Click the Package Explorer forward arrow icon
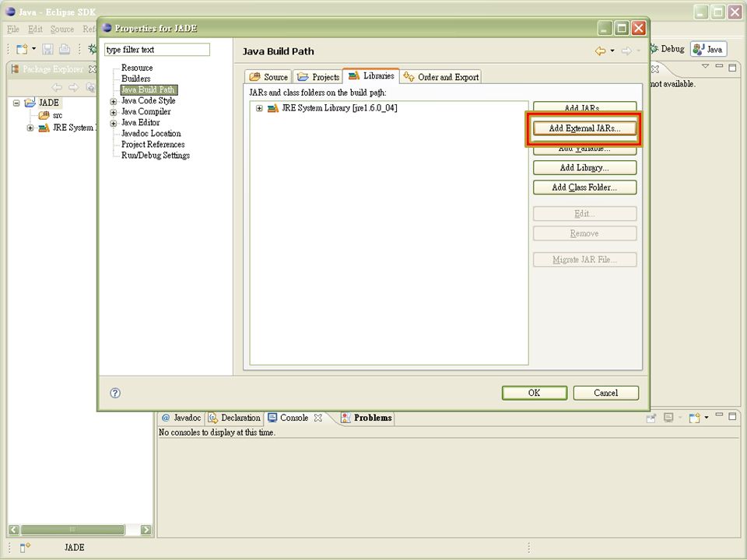 tap(73, 88)
